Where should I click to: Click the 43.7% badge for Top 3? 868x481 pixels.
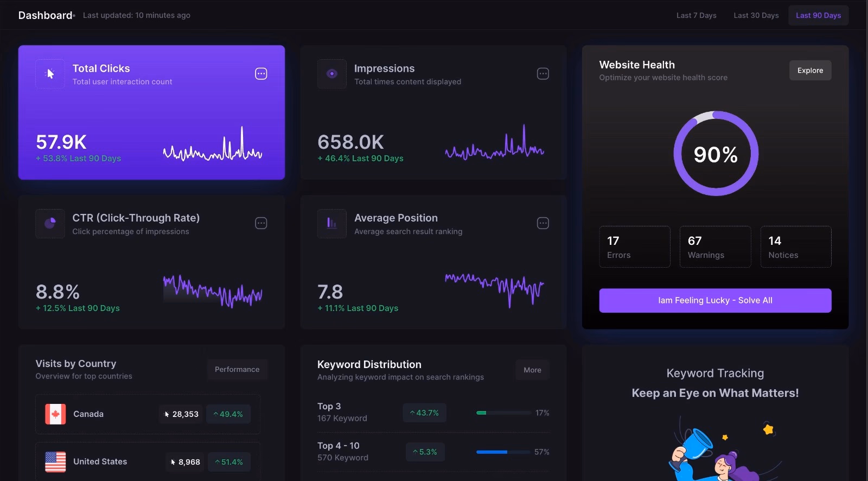424,413
